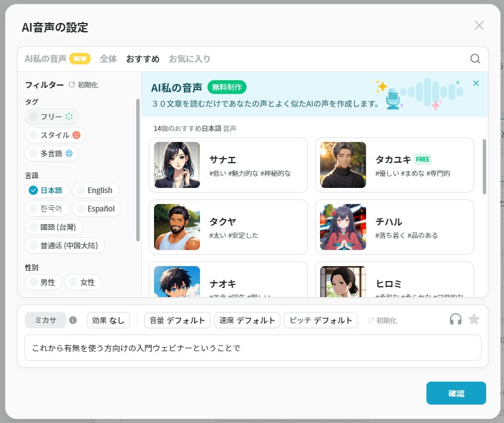Select the タクヤ voice avatar

[177, 227]
